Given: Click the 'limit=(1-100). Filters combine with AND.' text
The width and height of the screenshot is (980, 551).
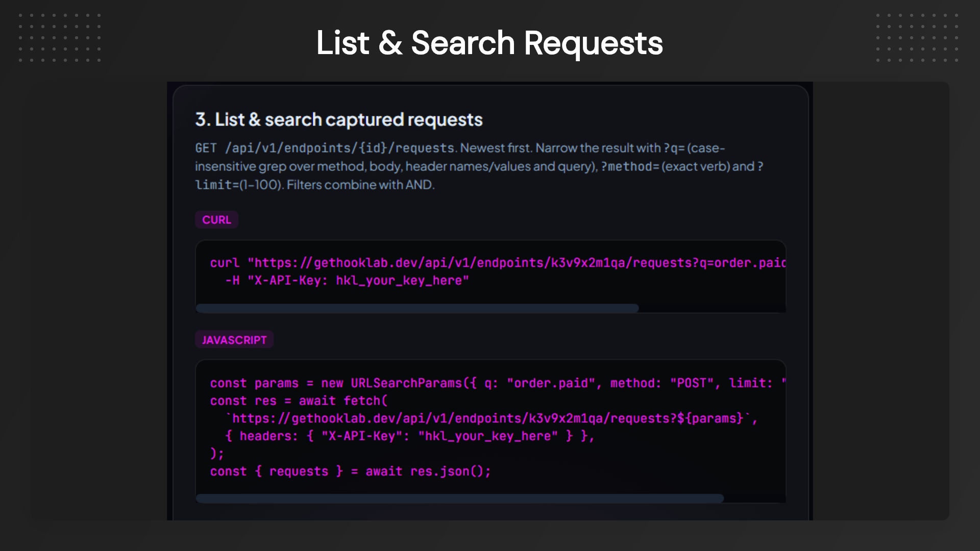Looking at the screenshot, I should point(315,185).
